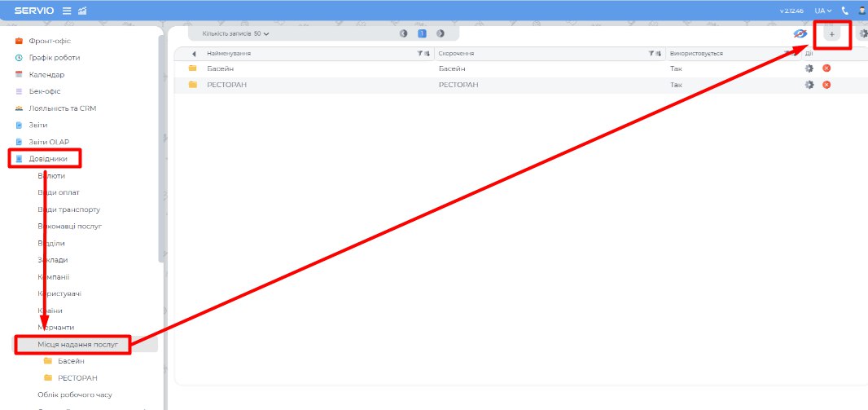Toggle the crossed-eye hidden records icon
868x410 pixels.
800,33
